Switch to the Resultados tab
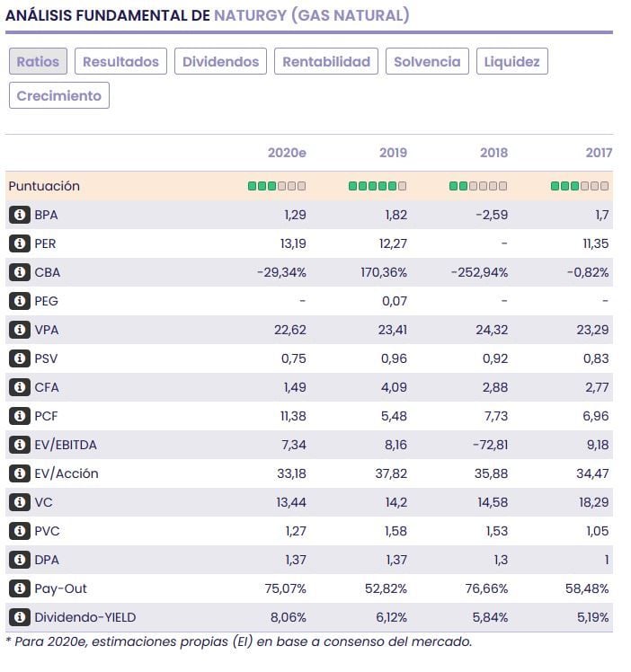 [x=120, y=61]
